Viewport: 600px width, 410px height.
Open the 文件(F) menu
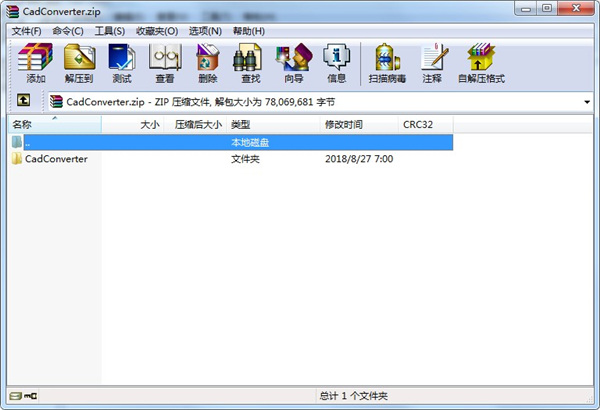[26, 31]
